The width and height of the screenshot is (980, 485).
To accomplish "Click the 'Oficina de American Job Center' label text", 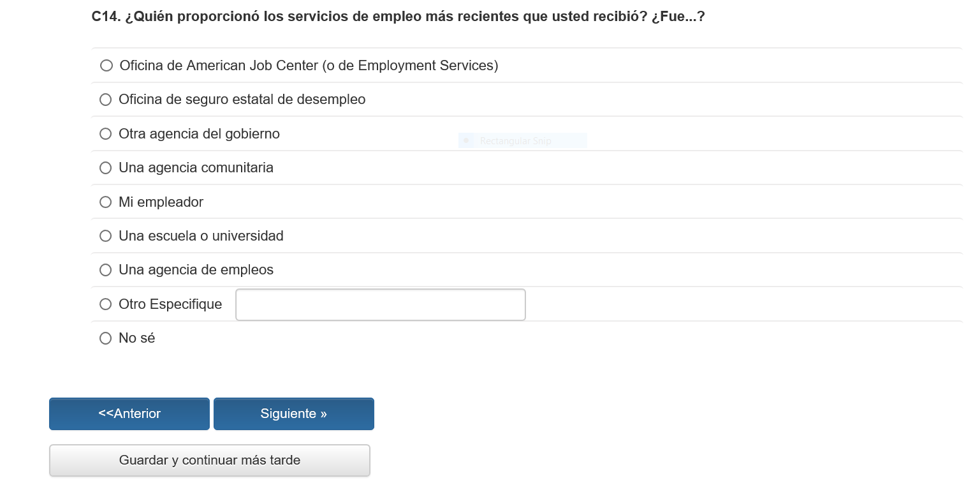I will pos(309,66).
